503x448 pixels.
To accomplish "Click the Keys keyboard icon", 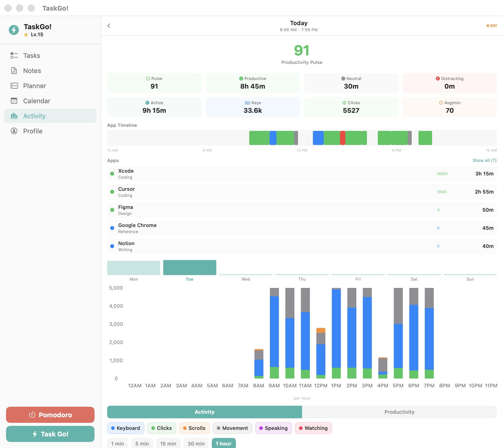I will (x=247, y=103).
